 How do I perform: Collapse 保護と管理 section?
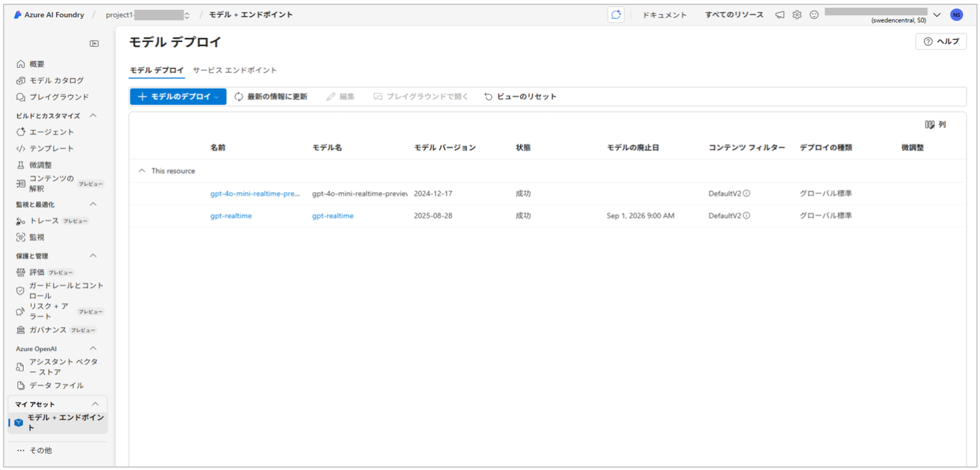[93, 256]
